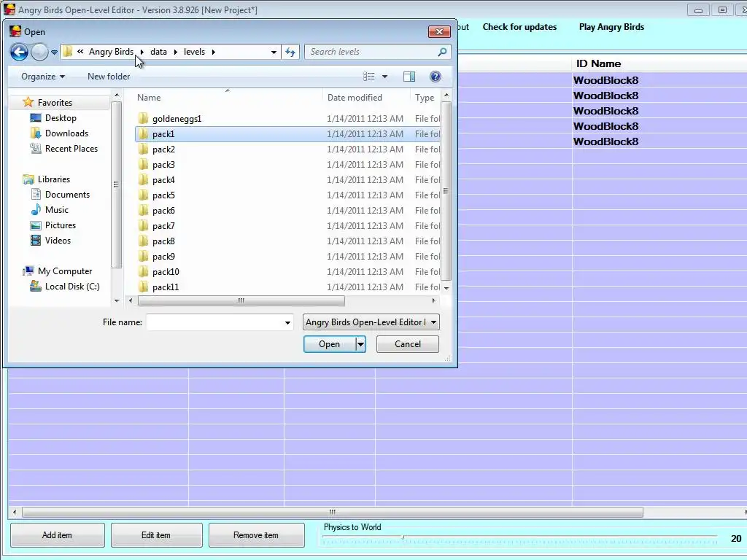Select the pack8 folder icon
This screenshot has width=747, height=560.
pos(143,241)
